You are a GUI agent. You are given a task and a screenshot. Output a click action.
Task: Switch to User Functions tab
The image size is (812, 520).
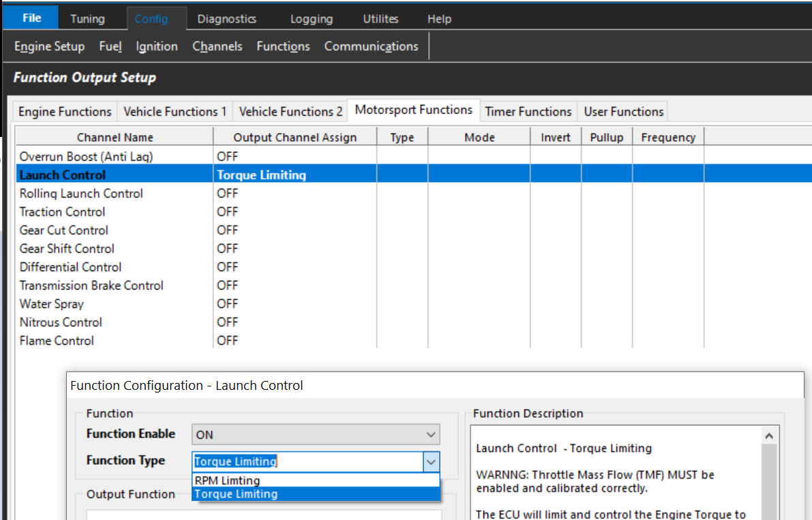click(624, 112)
